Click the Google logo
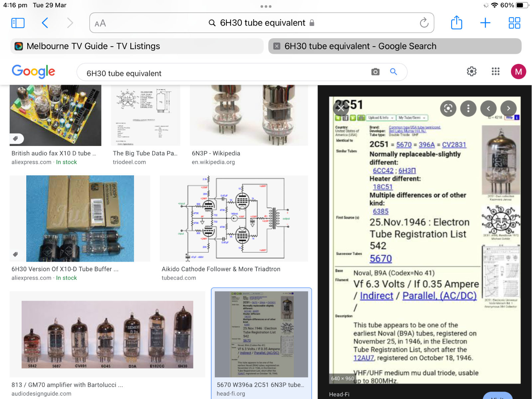 point(34,71)
